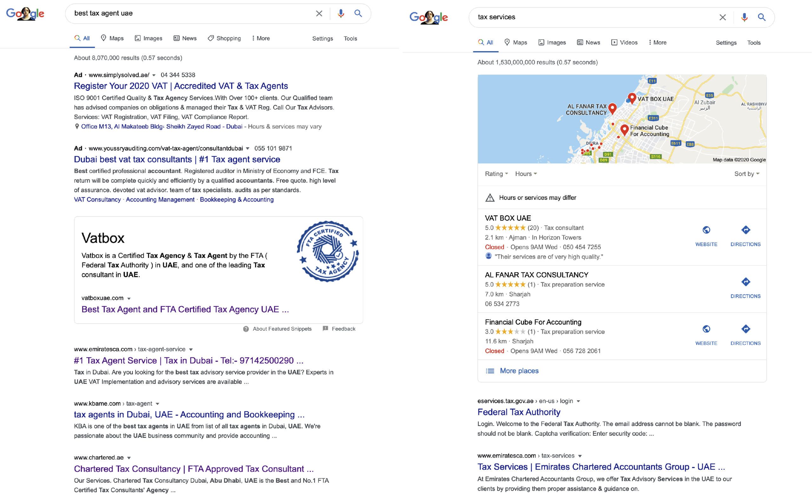
Task: Clear the 'best tax agent uae' search box
Action: point(319,13)
